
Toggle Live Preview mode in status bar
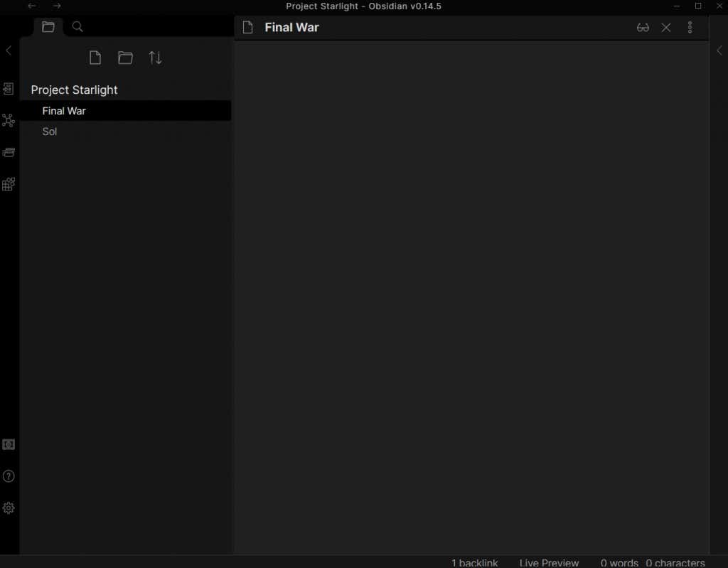[x=549, y=562]
